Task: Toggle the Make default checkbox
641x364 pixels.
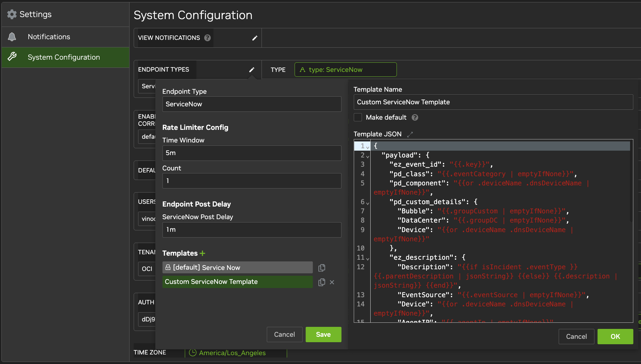Action: click(x=358, y=117)
